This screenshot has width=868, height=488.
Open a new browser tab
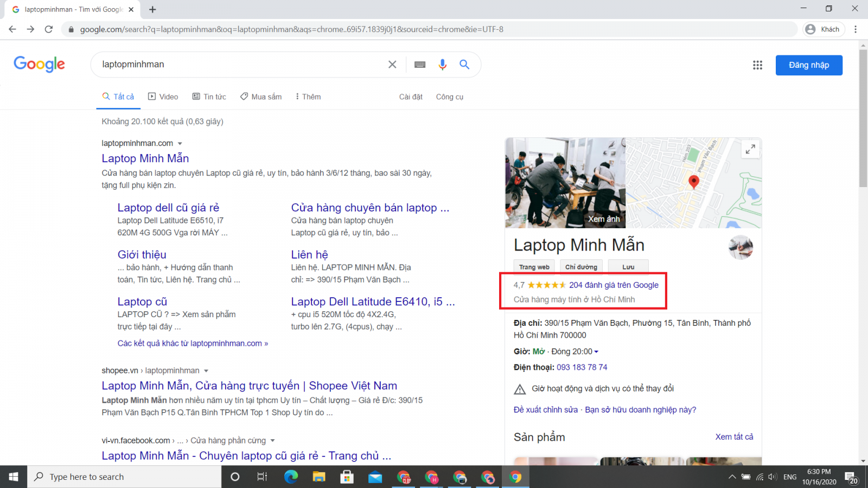(x=152, y=9)
